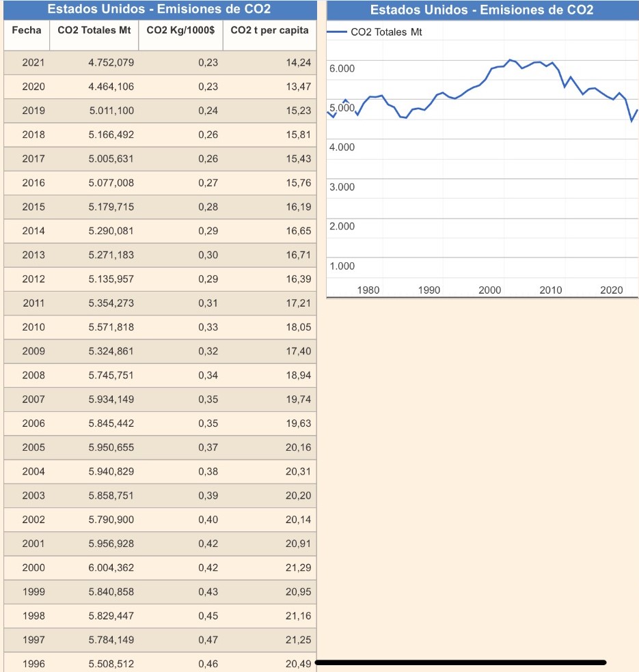
Task: Click the 1980 label on chart axis
Action: point(368,290)
